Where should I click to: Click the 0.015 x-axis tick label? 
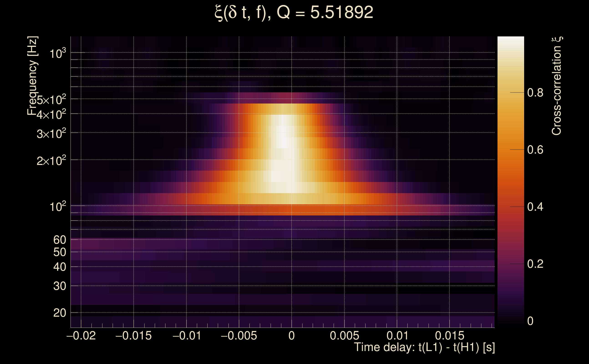coord(449,336)
